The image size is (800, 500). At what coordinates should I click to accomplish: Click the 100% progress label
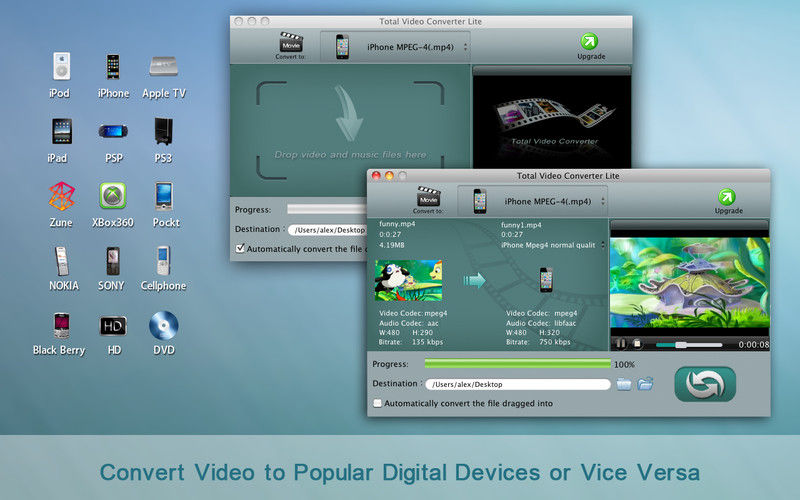coord(624,364)
